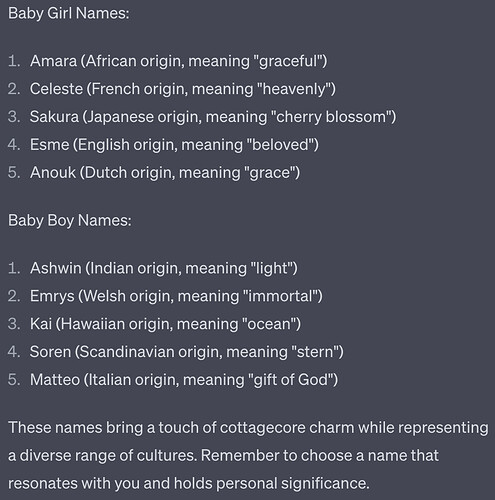495x500 pixels.
Task: Click the word "graceful" in Amara line
Action: coord(288,61)
